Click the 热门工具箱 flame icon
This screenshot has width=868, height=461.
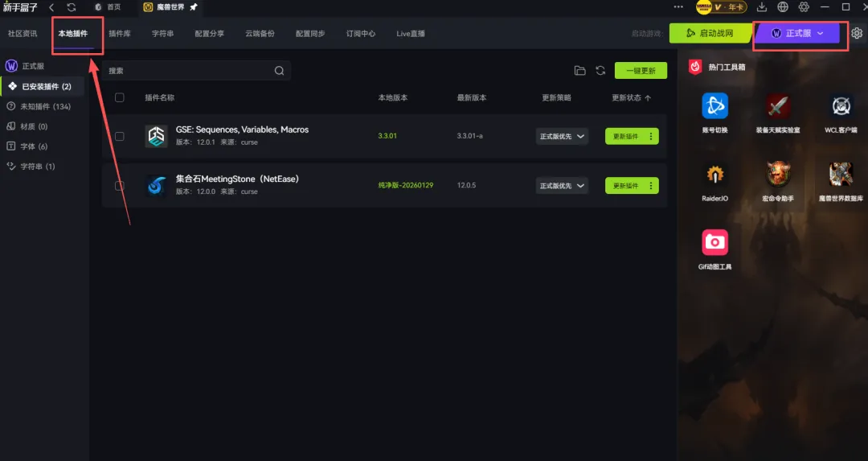695,67
